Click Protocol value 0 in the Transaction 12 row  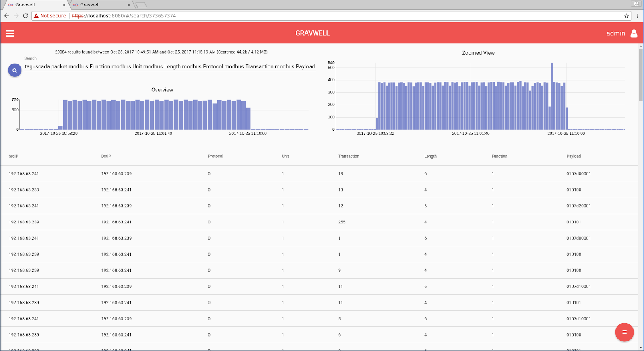(209, 206)
